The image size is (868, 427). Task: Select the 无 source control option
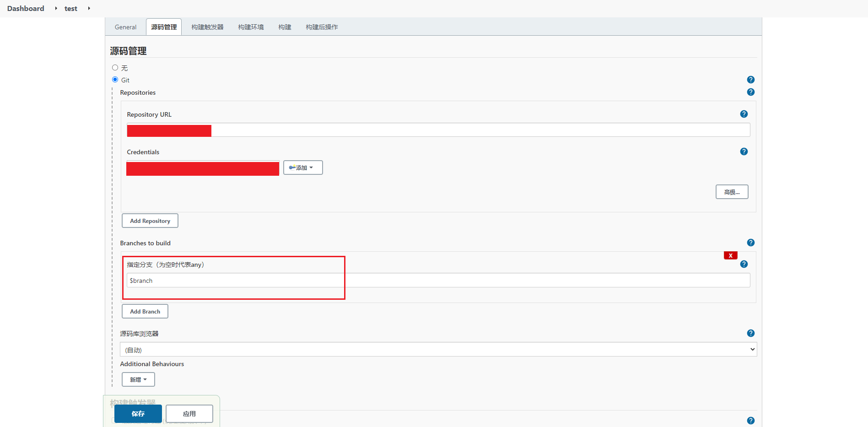pyautogui.click(x=115, y=68)
